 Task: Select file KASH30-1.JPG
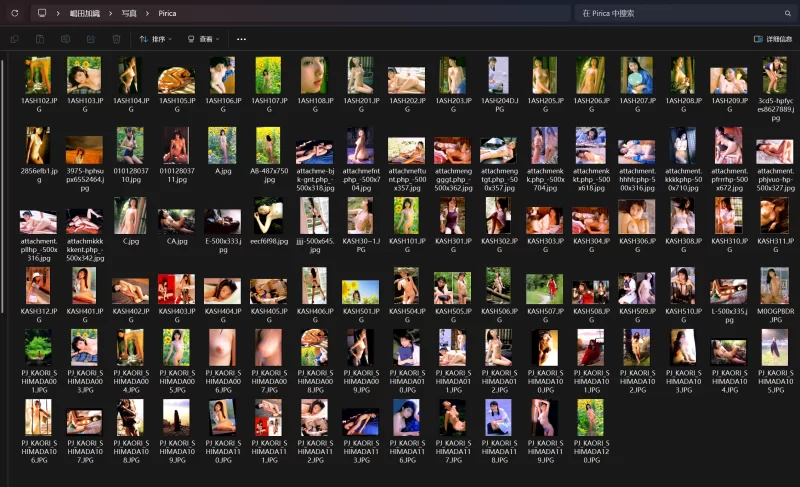click(361, 225)
